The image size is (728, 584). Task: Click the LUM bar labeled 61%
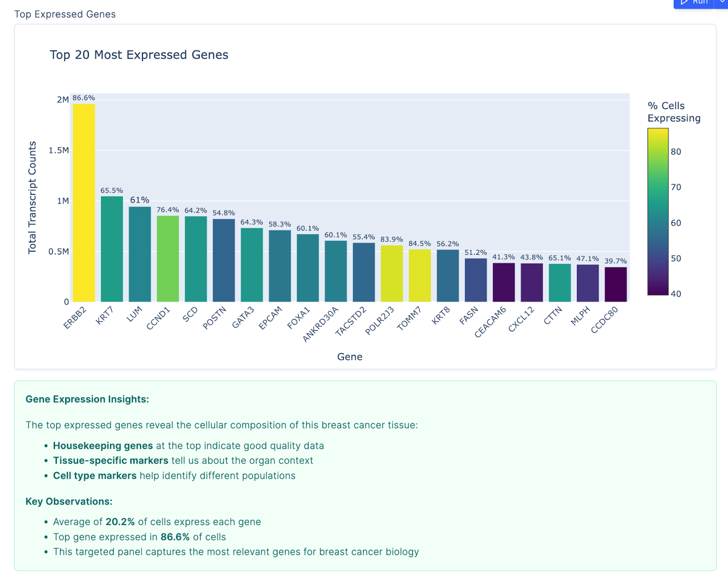140,254
